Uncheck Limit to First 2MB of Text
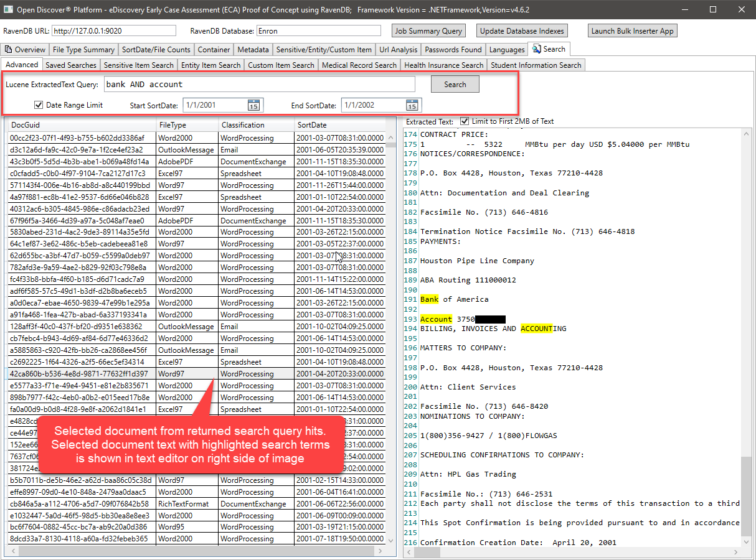The height and width of the screenshot is (560, 756). 465,121
